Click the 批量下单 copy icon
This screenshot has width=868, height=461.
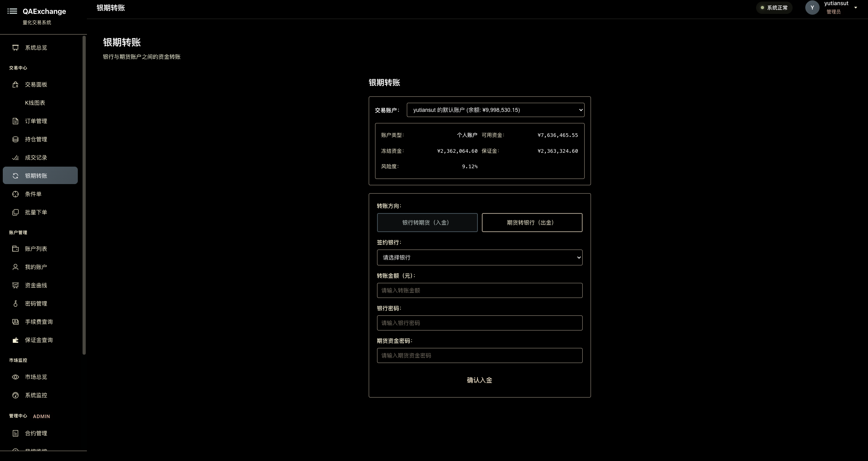coord(15,212)
